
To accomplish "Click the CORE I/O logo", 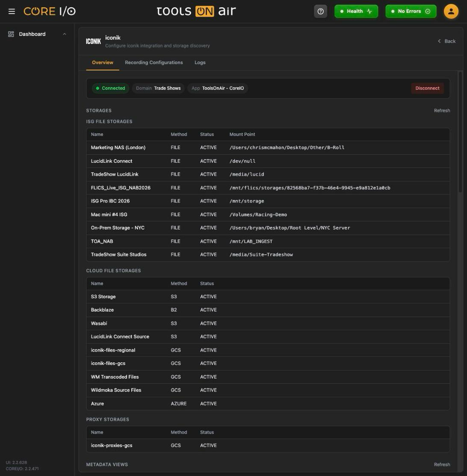I will coord(50,11).
